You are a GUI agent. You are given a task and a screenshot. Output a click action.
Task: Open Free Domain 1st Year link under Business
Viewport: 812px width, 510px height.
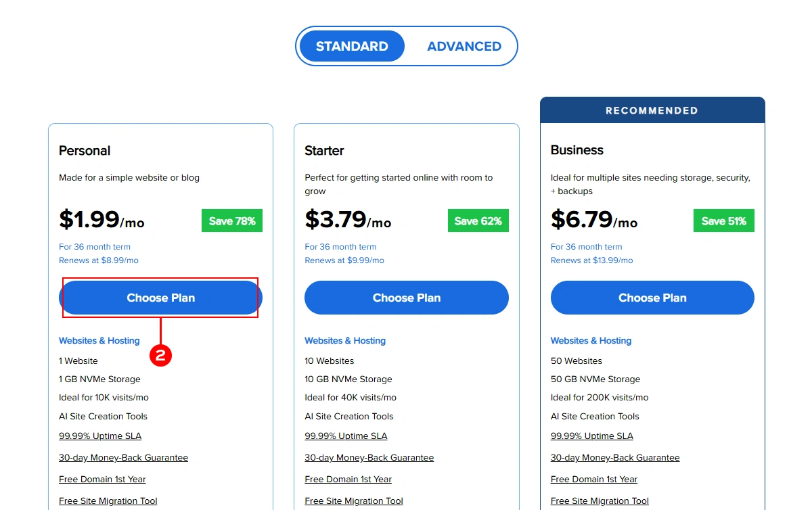(593, 479)
